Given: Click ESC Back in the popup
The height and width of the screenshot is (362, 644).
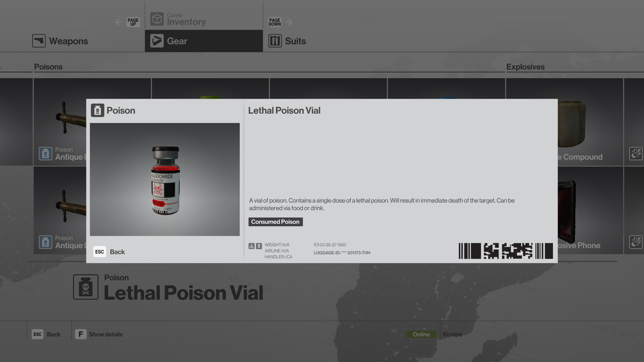Looking at the screenshot, I should tap(109, 252).
